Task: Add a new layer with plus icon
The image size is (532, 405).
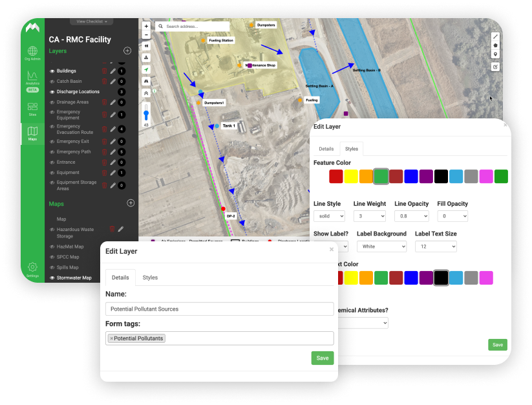Action: 127,51
